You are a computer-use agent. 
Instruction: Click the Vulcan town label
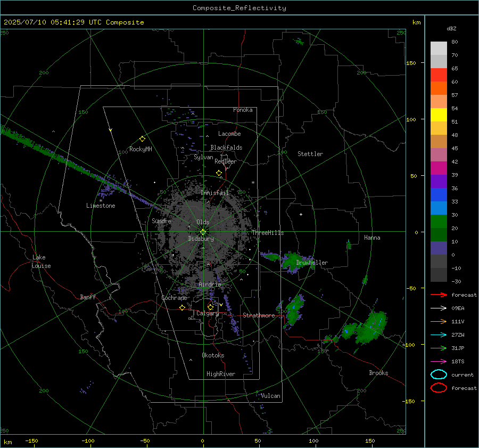pyautogui.click(x=270, y=396)
